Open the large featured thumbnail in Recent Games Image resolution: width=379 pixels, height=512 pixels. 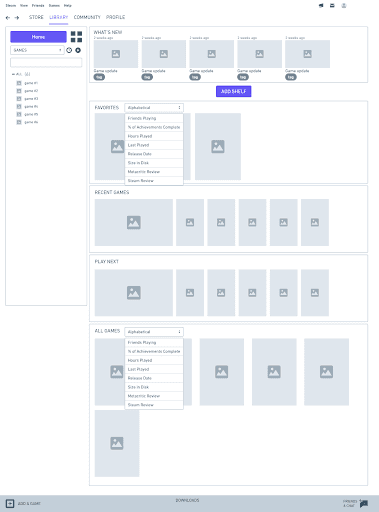(x=134, y=222)
